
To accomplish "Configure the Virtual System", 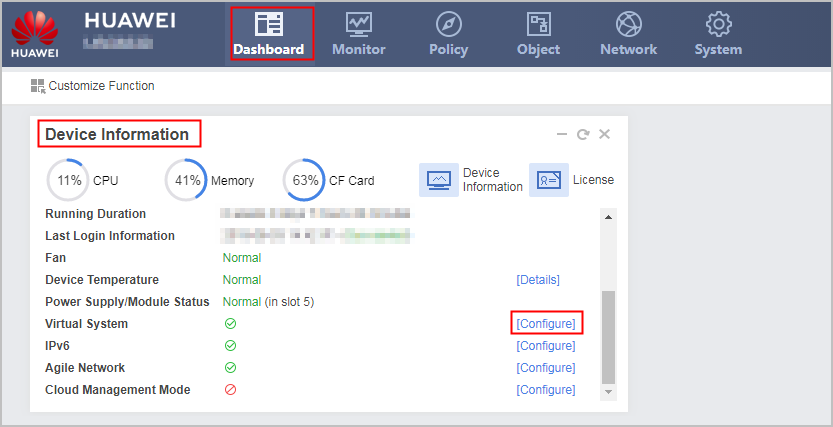I will pos(546,323).
